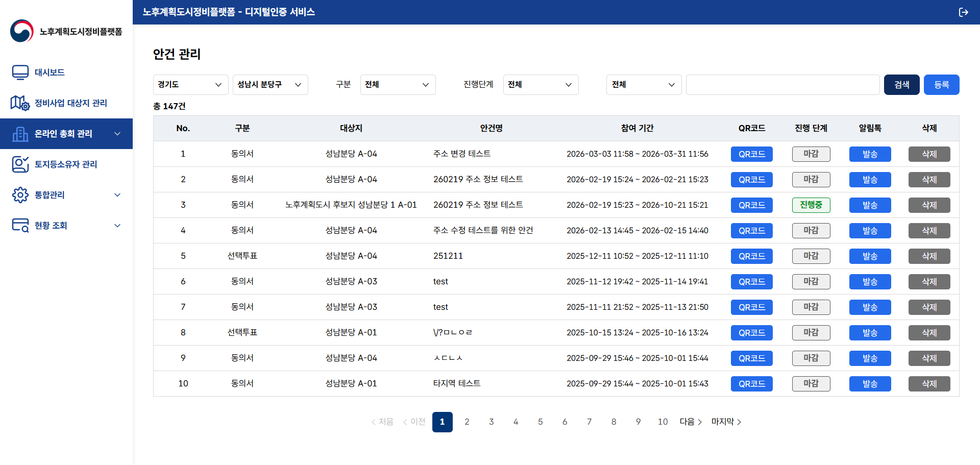Click the 진행중 status badge in row 3
980x465 pixels.
[x=811, y=205]
